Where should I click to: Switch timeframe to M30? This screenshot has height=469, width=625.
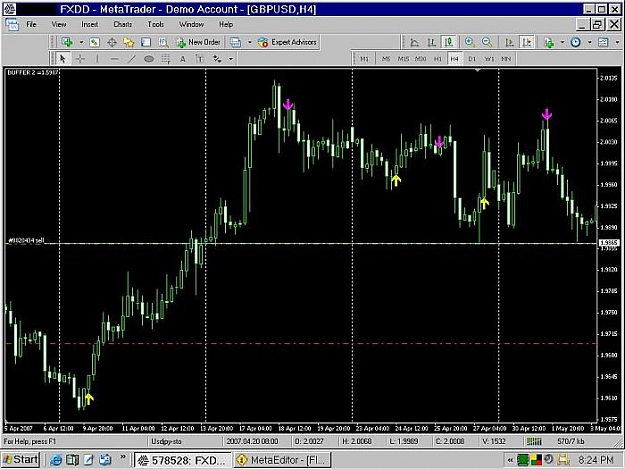pos(421,59)
